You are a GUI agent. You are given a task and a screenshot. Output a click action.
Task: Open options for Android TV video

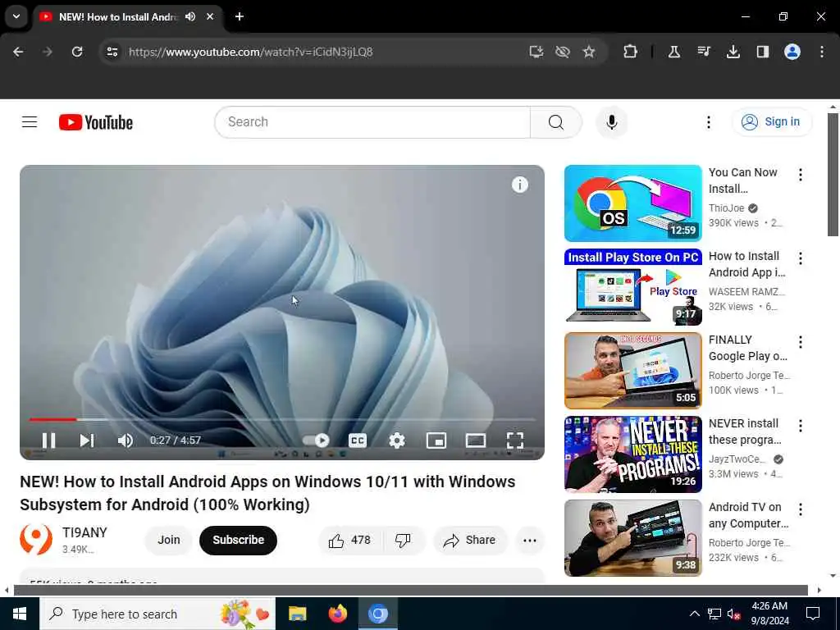click(x=801, y=509)
